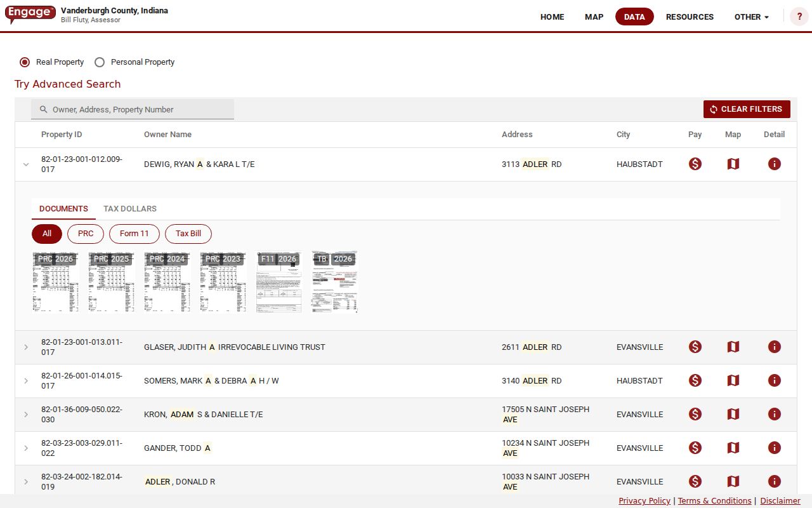Select the Personal Property radio button
Image resolution: width=812 pixels, height=508 pixels.
tap(100, 62)
